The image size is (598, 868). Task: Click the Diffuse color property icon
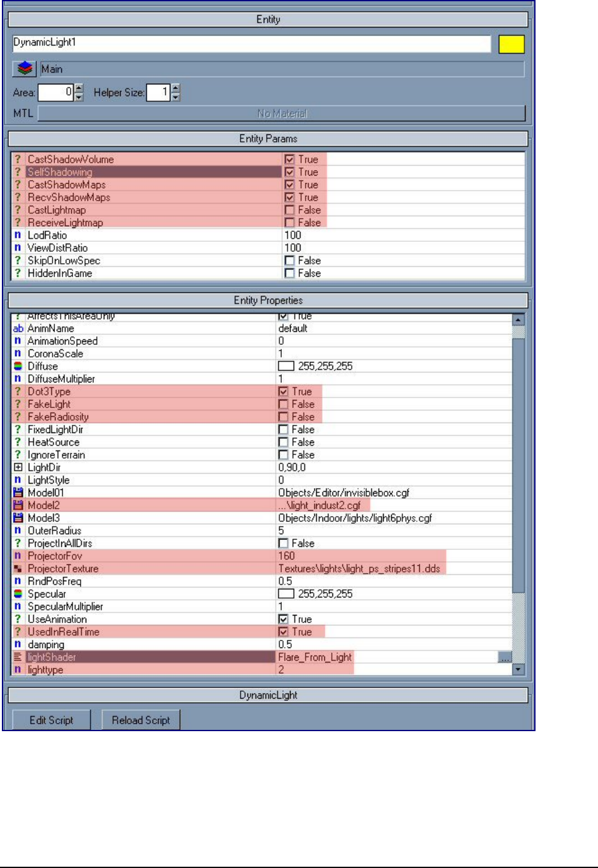[18, 366]
